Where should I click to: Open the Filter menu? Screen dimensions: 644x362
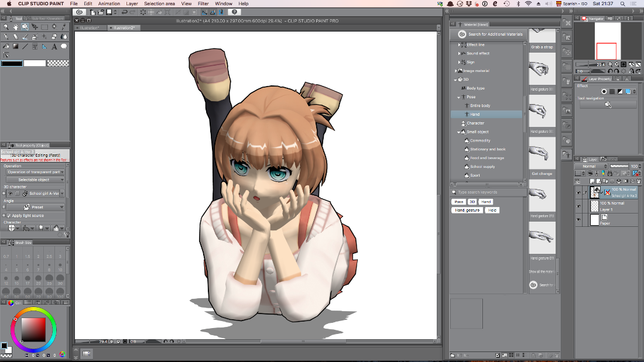[x=203, y=4]
